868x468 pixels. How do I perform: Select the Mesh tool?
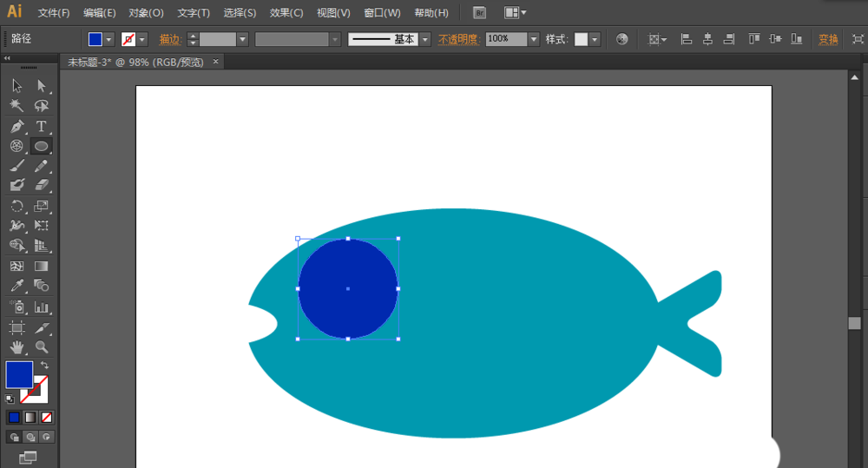(17, 266)
